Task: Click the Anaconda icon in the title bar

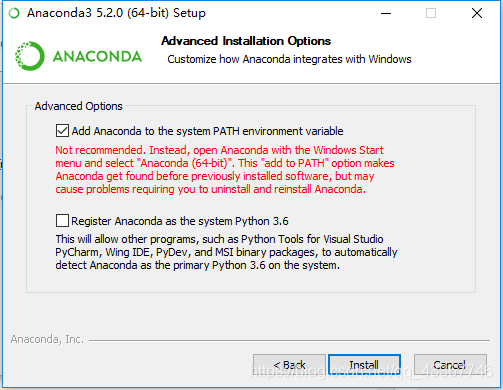Action: click(x=14, y=13)
